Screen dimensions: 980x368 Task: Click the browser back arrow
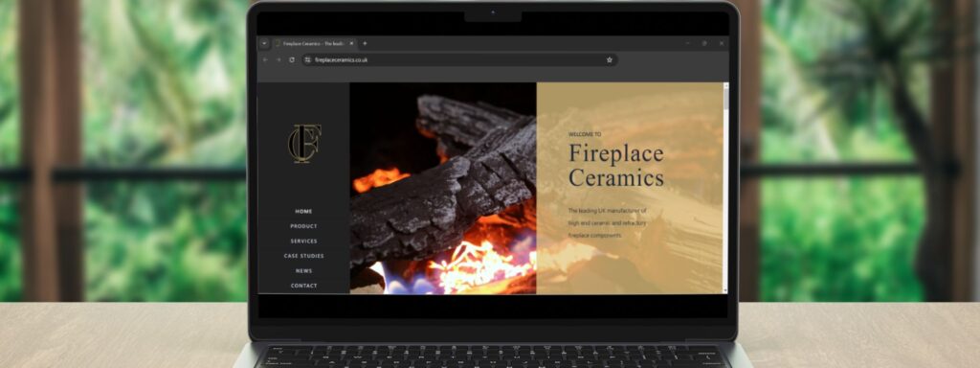[265, 60]
